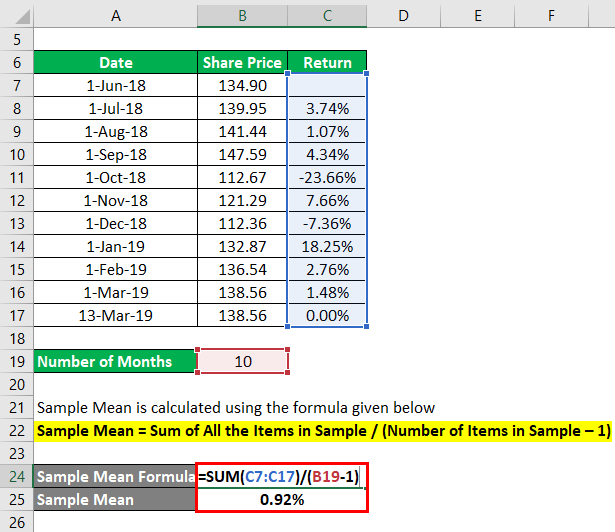Click the -23.66% return cell
The width and height of the screenshot is (615, 532).
pos(328,177)
